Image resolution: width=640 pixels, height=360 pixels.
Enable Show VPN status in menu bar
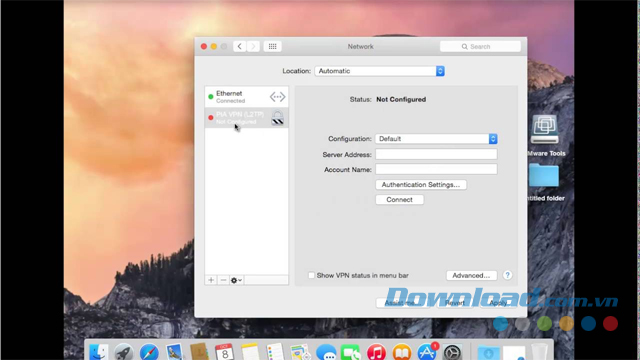[x=311, y=276]
